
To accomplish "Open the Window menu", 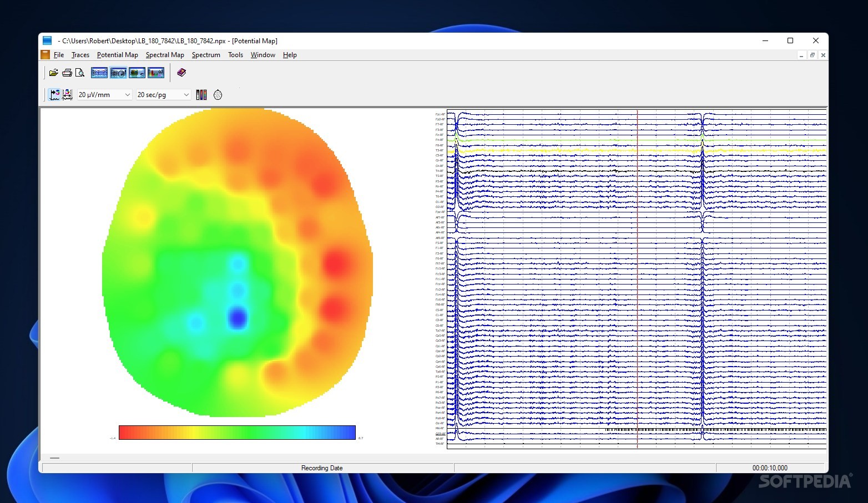I will coord(263,55).
